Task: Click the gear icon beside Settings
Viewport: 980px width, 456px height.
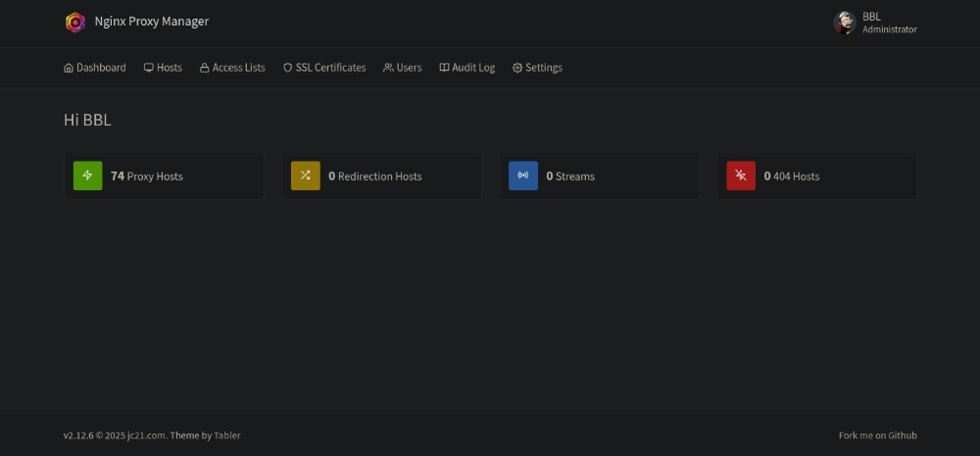Action: (517, 68)
